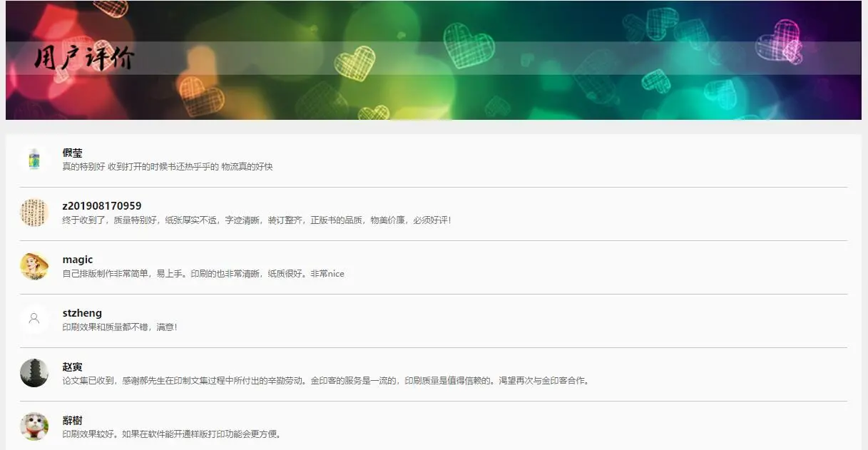Click the calligraphy avatar of z201908170959
868x450 pixels.
(34, 213)
